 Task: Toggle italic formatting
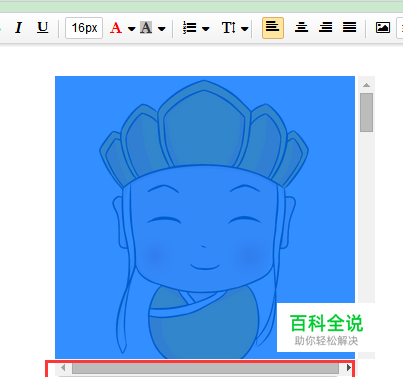[19, 28]
